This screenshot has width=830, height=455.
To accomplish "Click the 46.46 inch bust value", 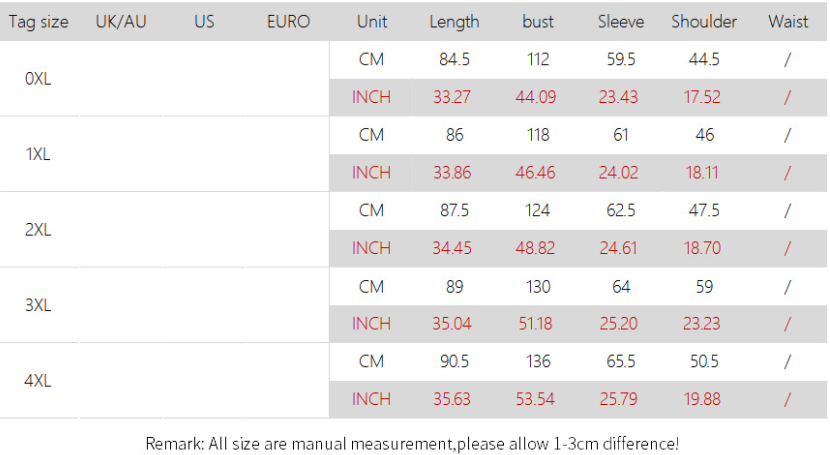I will 538,172.
